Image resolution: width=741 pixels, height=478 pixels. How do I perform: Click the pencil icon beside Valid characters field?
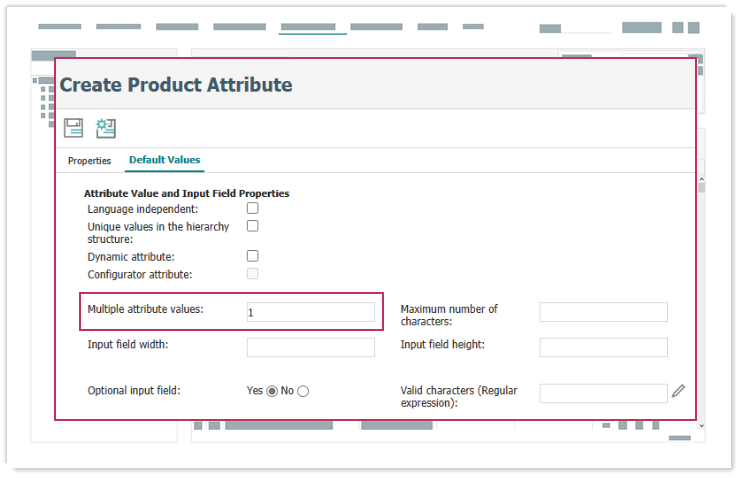(x=679, y=391)
